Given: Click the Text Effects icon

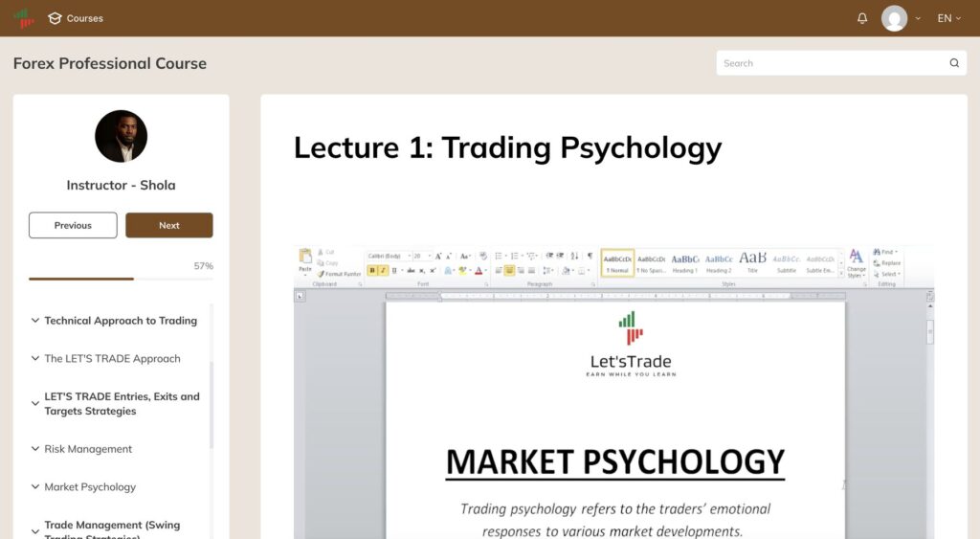Looking at the screenshot, I should 449,271.
